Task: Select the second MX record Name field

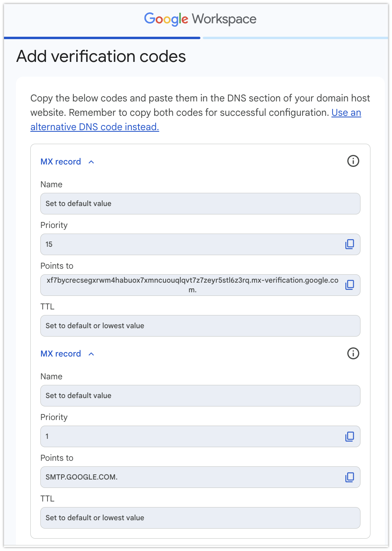Action: (200, 396)
